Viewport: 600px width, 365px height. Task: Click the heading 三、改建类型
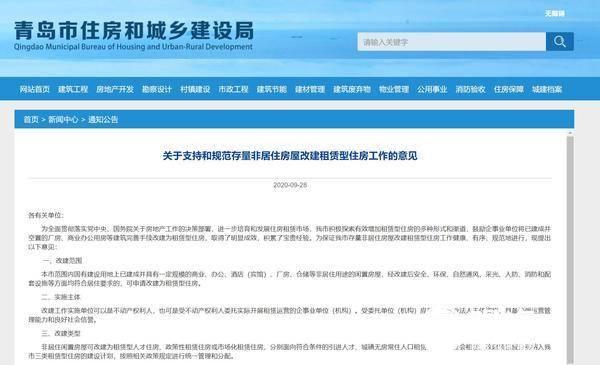[61, 333]
